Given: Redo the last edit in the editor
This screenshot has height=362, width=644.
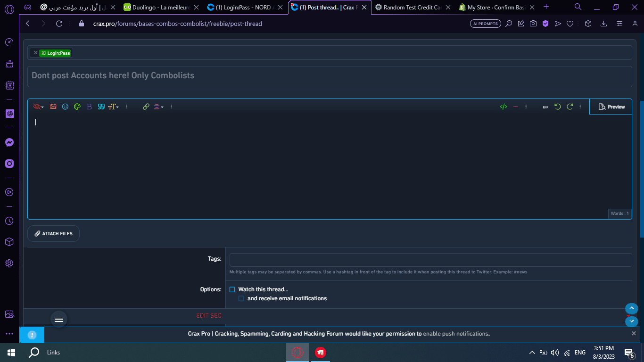Looking at the screenshot, I should [570, 107].
